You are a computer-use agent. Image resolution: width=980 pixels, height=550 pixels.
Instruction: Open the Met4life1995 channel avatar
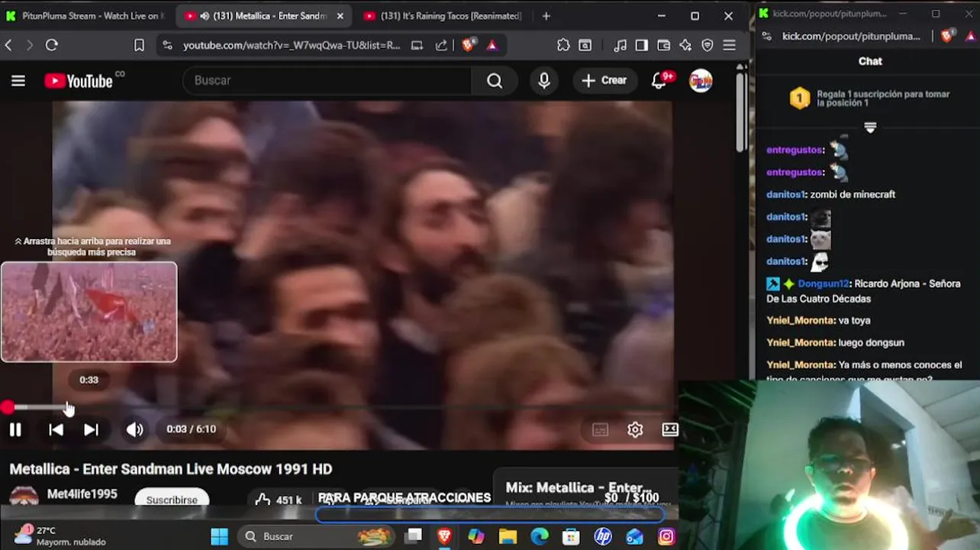click(24, 498)
